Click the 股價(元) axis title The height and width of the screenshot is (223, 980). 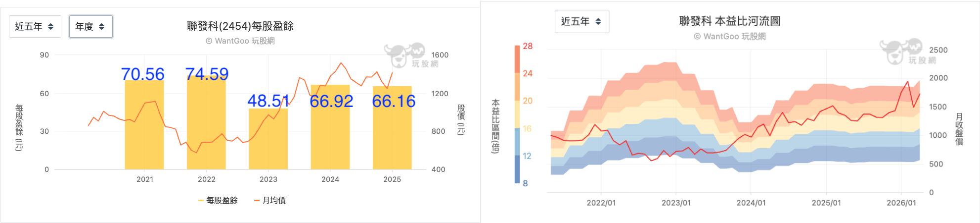click(461, 119)
